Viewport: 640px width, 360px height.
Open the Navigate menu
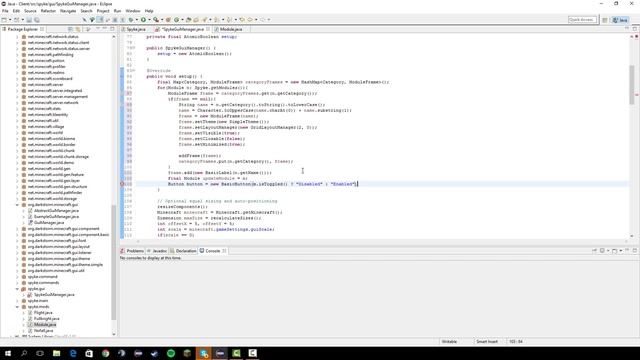[x=68, y=11]
